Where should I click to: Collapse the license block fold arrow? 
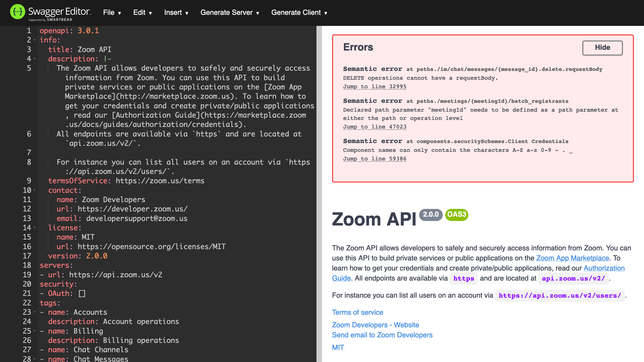35,228
